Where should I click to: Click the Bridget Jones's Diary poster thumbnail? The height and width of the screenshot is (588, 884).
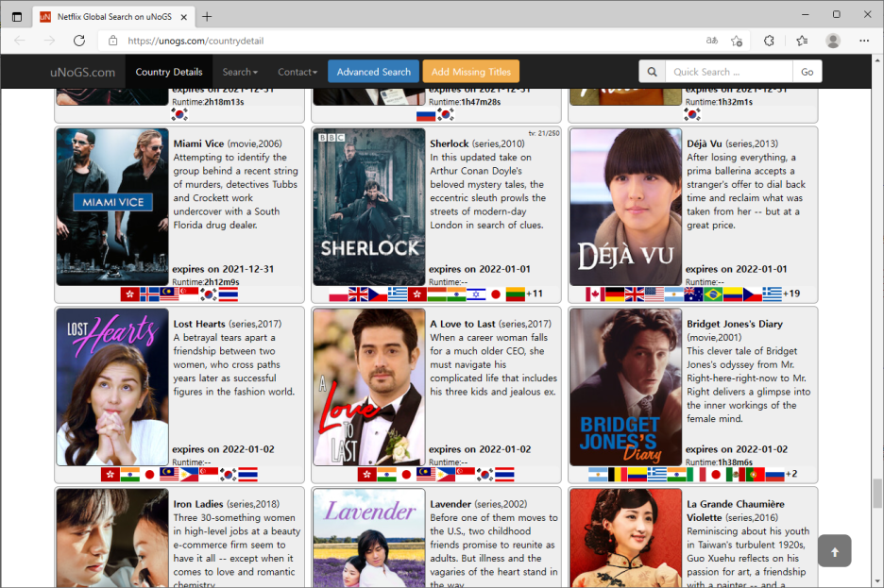click(626, 387)
